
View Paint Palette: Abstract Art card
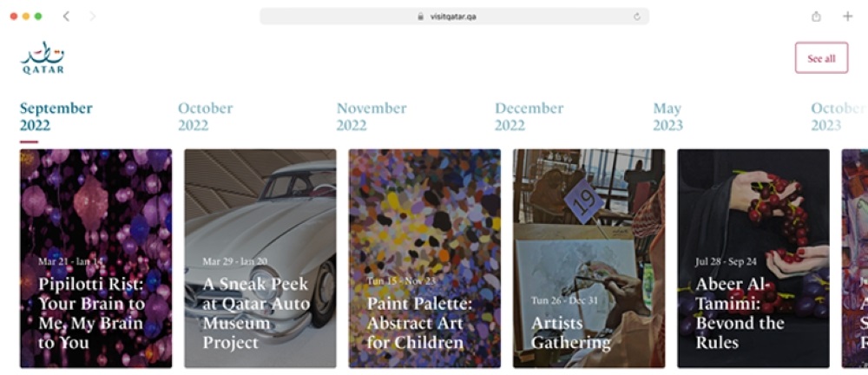click(424, 259)
